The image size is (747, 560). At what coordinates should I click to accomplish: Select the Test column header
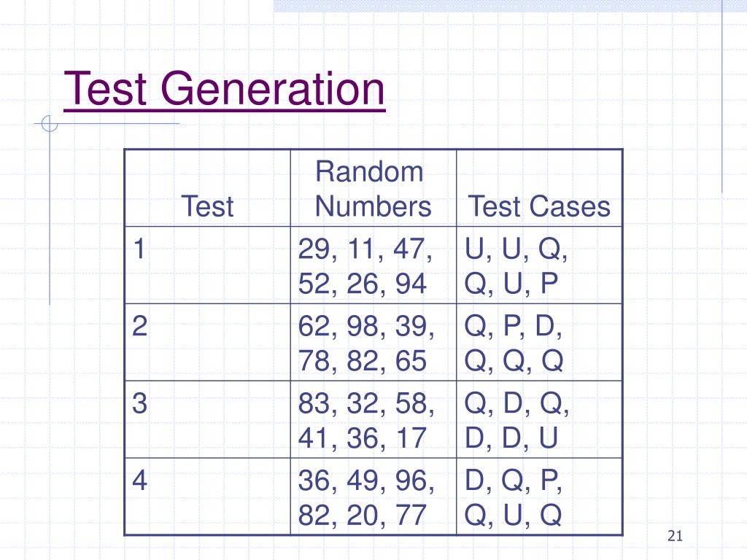pos(207,188)
